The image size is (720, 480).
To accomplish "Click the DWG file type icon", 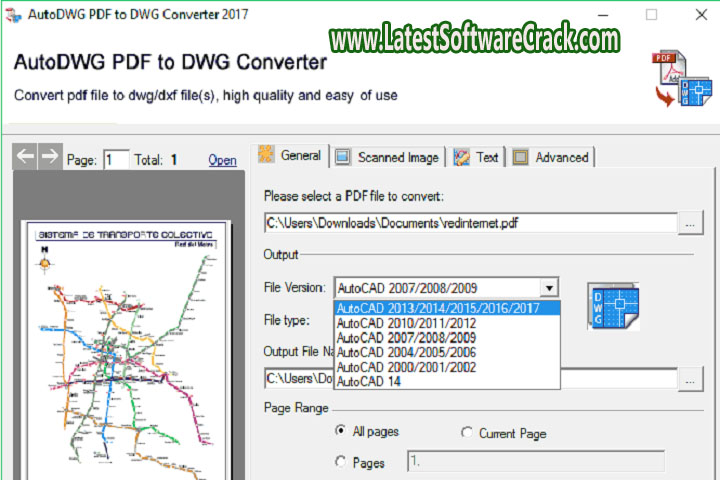I will point(613,306).
